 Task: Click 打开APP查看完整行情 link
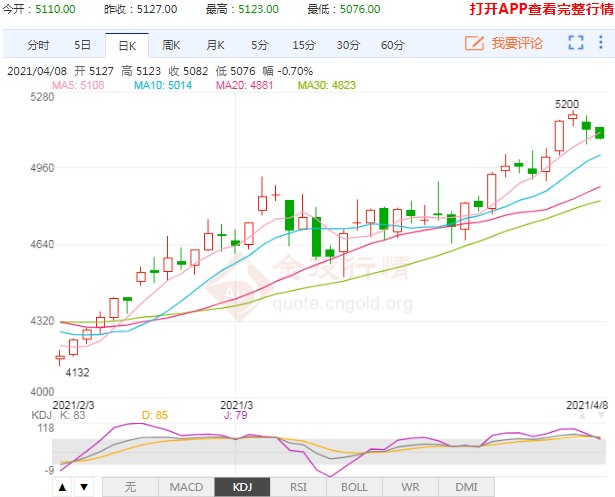pos(542,9)
